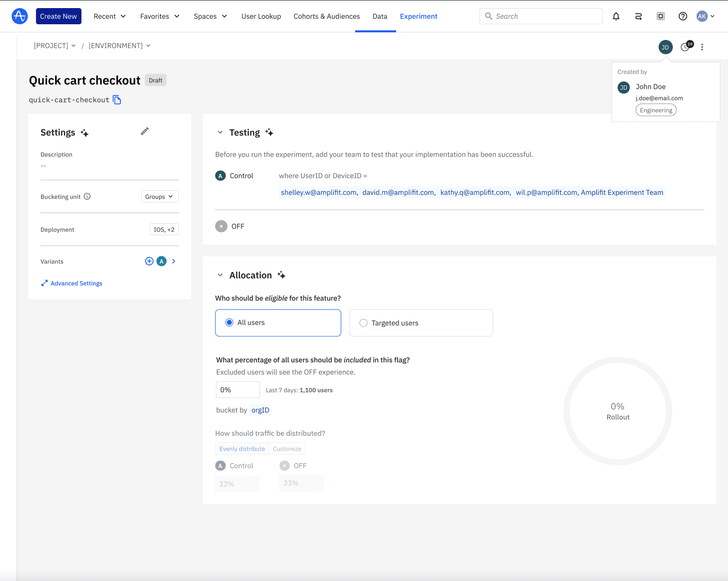
Task: Open the notifications bell icon
Action: pyautogui.click(x=616, y=16)
